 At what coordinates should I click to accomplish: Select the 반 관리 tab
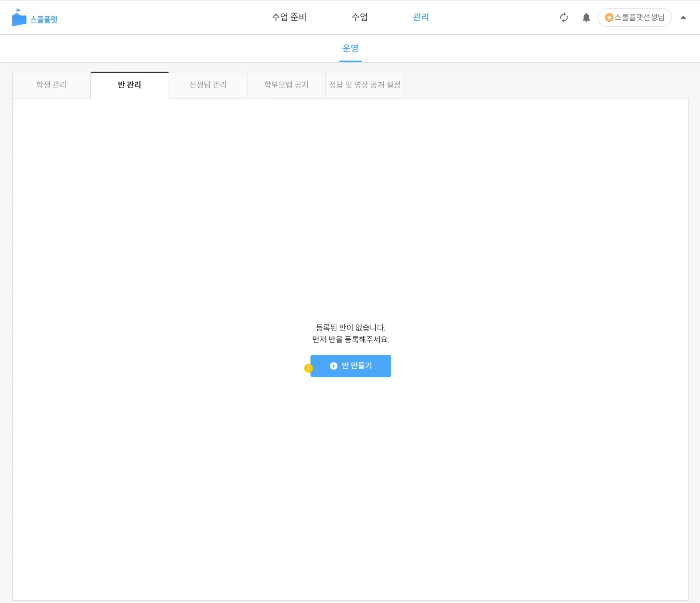(x=129, y=85)
